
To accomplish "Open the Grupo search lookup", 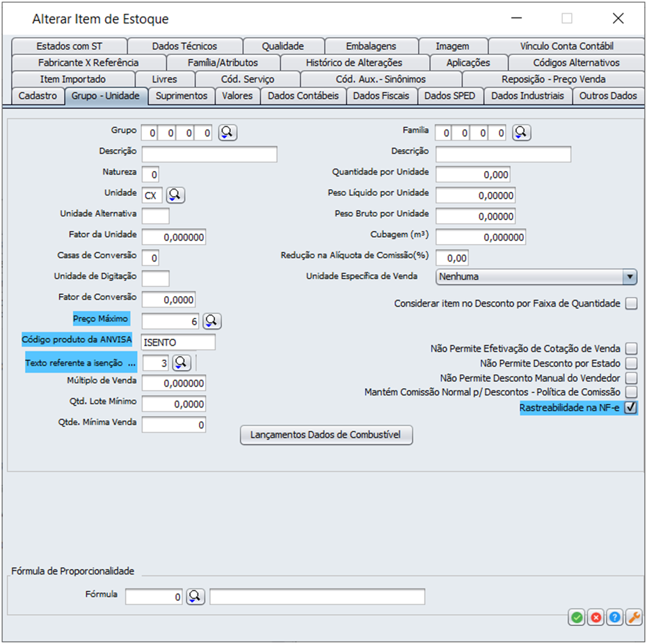I will 228,132.
